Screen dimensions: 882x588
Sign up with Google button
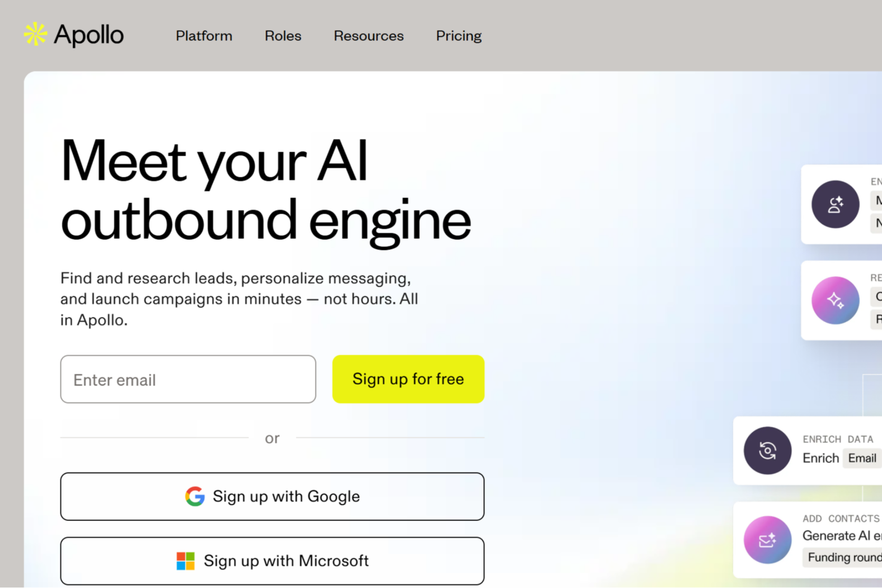(x=272, y=497)
